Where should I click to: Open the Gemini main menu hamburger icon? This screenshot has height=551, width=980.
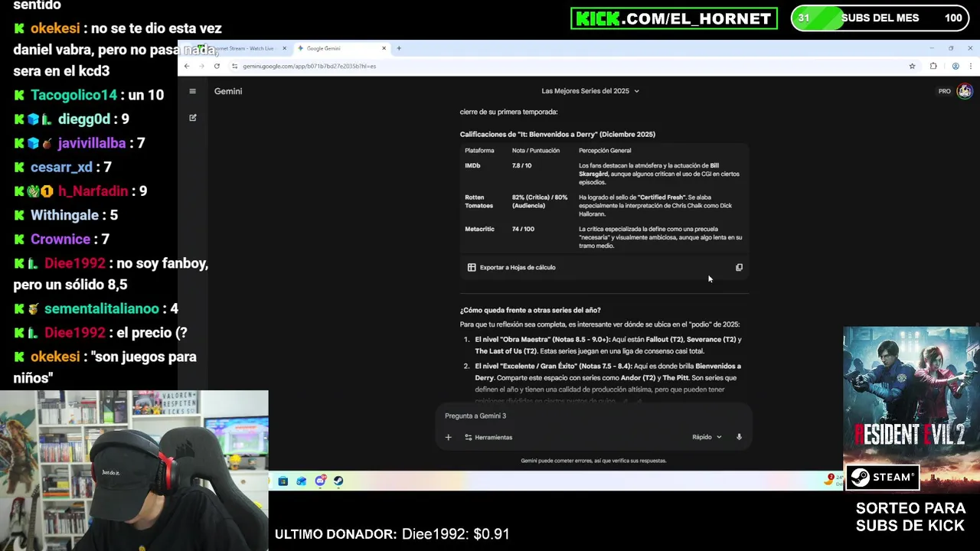[192, 91]
